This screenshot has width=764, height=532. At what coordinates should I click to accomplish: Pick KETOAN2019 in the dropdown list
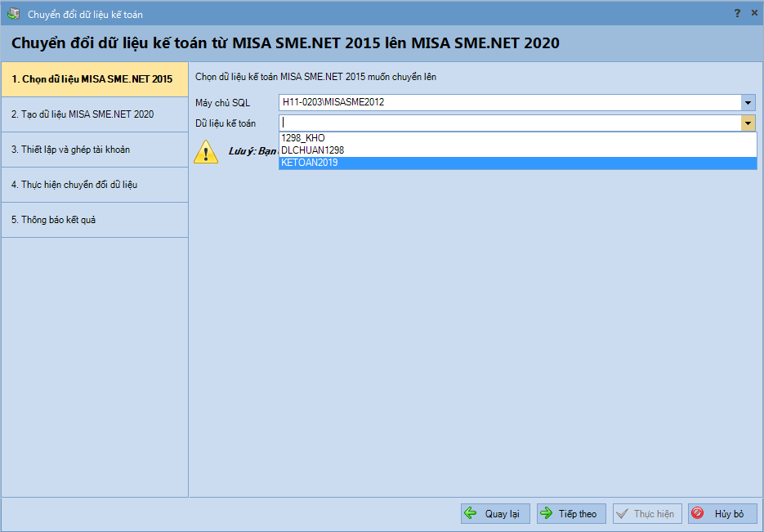[x=518, y=163]
